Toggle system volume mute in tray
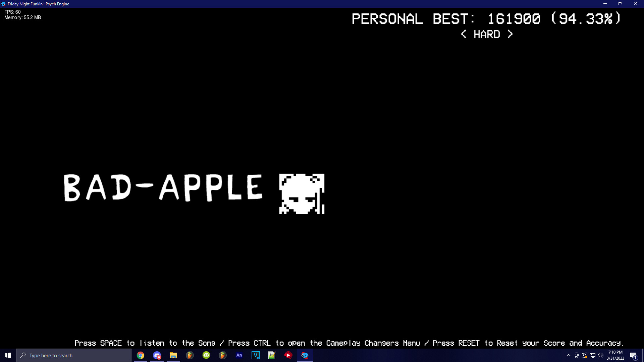The width and height of the screenshot is (644, 362). pos(601,355)
